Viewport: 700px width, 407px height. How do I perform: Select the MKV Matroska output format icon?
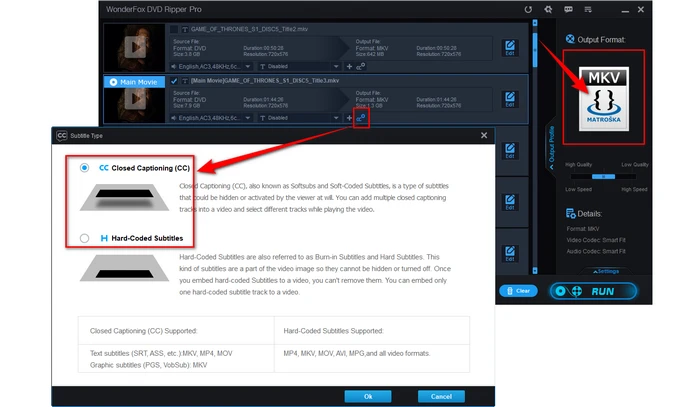604,99
